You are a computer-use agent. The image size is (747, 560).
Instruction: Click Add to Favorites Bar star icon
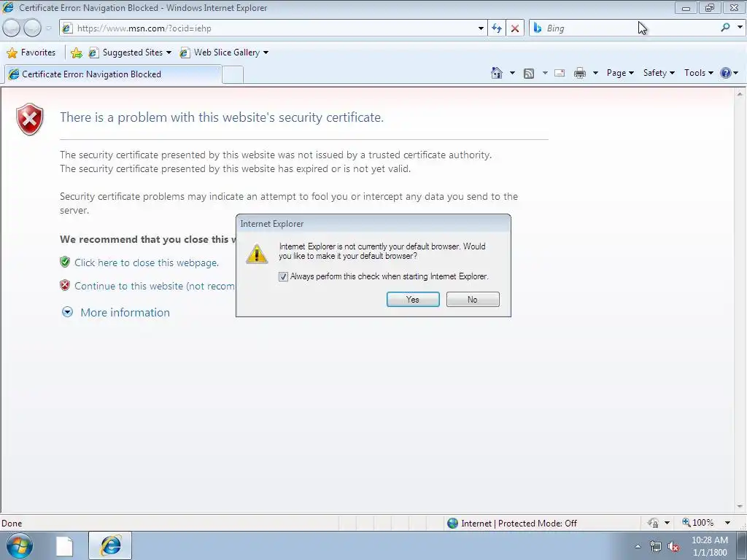coord(76,52)
